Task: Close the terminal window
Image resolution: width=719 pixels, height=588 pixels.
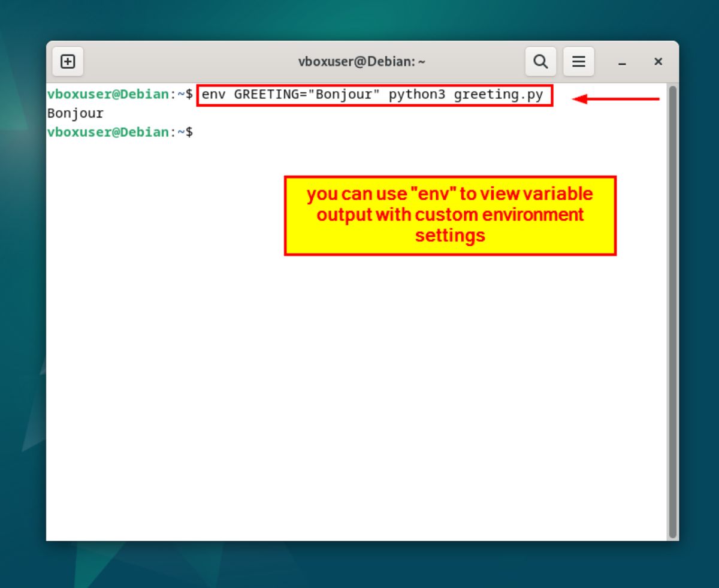Action: [x=658, y=62]
